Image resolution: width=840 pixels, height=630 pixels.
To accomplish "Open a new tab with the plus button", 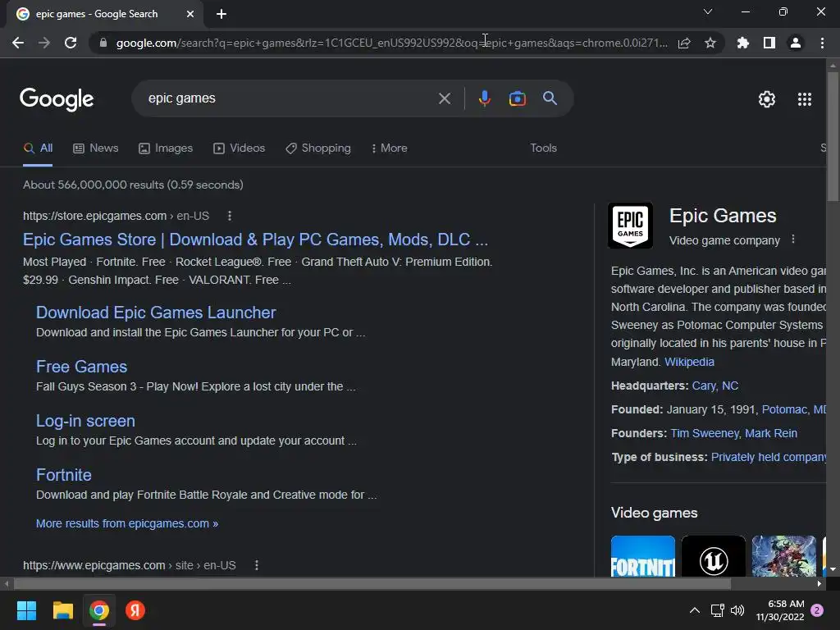I will coord(221,14).
